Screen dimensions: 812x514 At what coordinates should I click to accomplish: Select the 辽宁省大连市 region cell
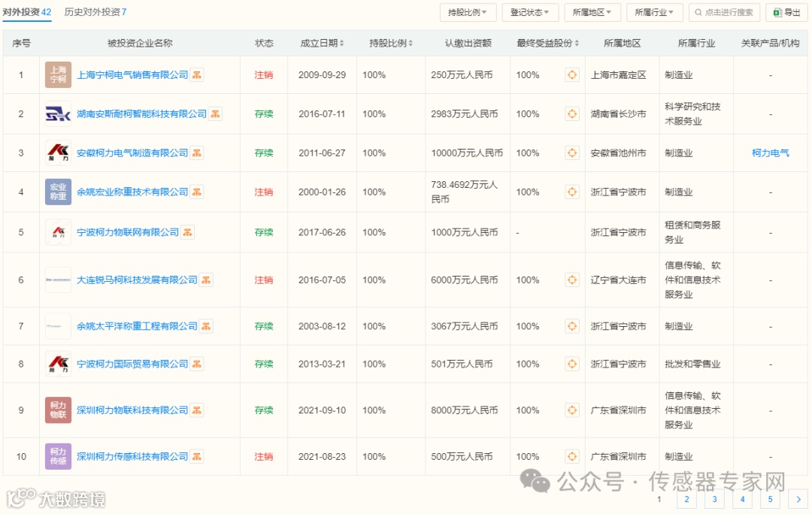click(618, 280)
